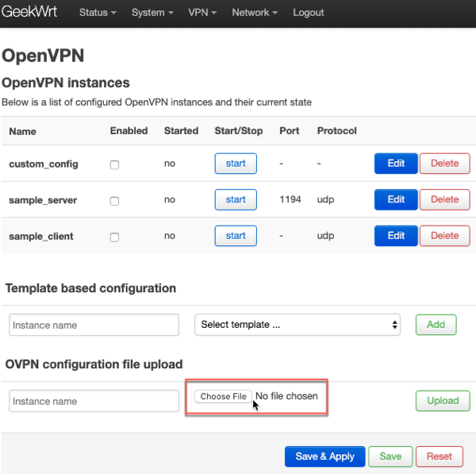
Task: Delete the sample_client instance
Action: point(445,236)
